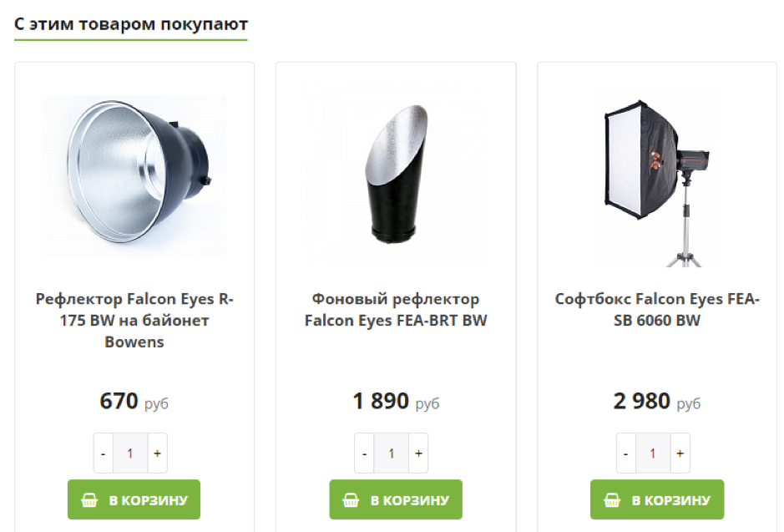Click the silver dish reflector product image
This screenshot has width=784, height=532.
click(x=134, y=175)
